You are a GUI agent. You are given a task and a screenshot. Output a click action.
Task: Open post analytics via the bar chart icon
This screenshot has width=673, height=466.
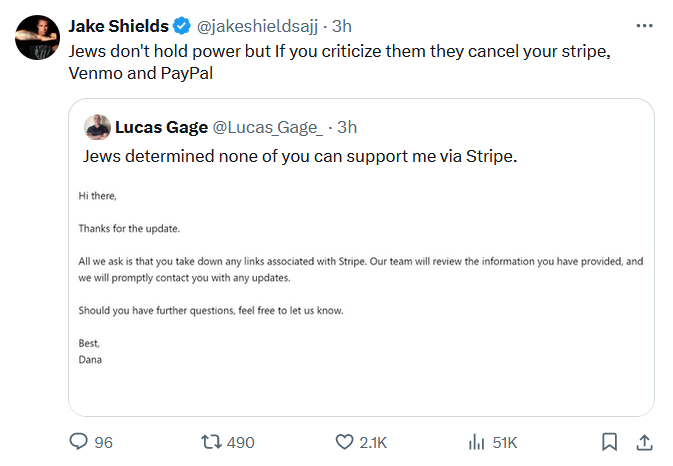[477, 442]
